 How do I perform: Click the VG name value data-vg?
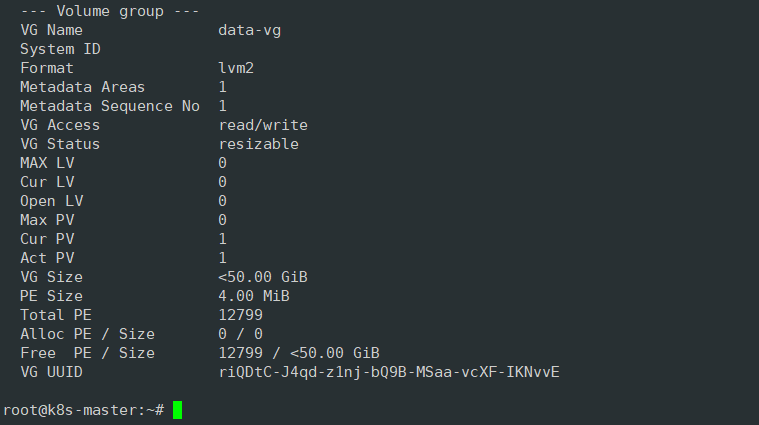tap(250, 30)
